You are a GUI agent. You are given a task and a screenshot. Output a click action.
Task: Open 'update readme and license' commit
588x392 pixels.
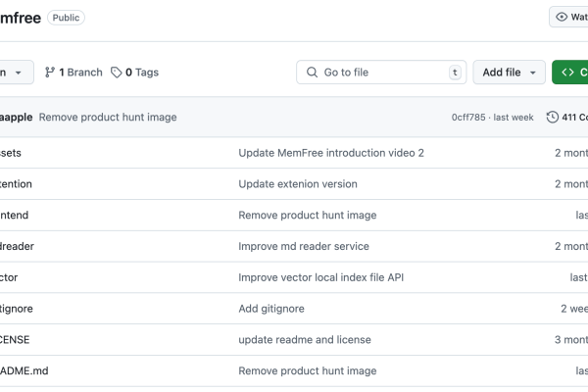coord(305,339)
